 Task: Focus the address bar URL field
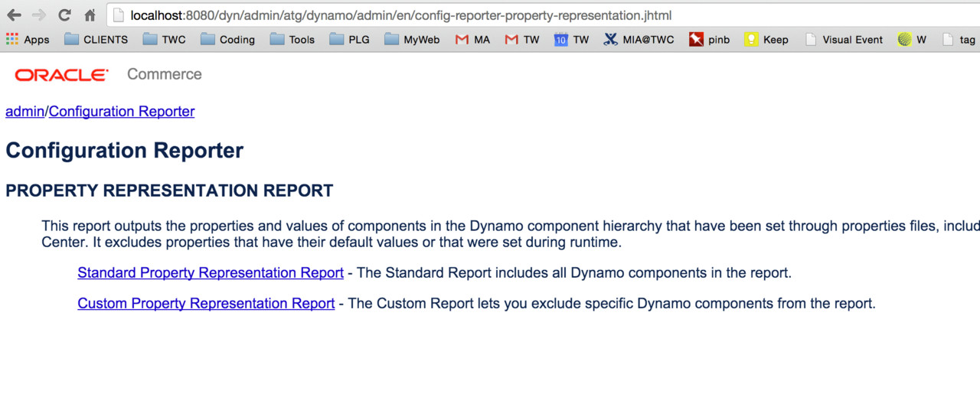pyautogui.click(x=544, y=15)
